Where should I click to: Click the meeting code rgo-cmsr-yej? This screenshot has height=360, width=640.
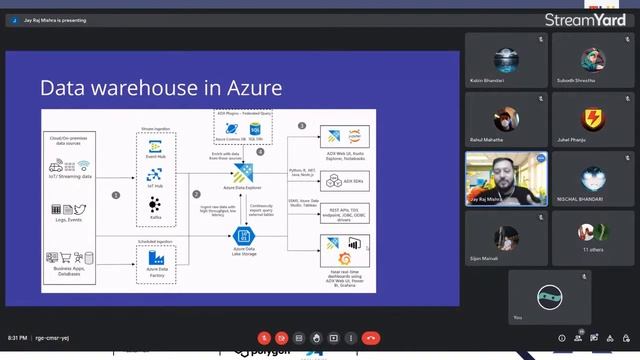tap(52, 338)
